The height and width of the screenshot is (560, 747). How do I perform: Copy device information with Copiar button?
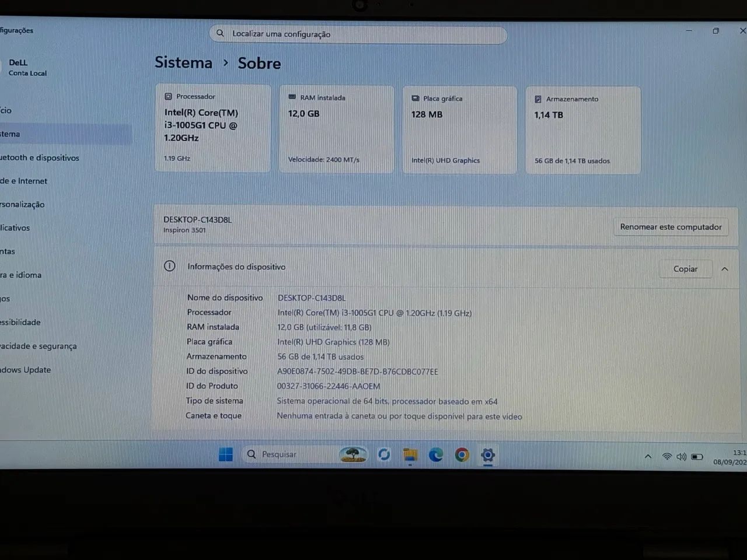tap(685, 269)
